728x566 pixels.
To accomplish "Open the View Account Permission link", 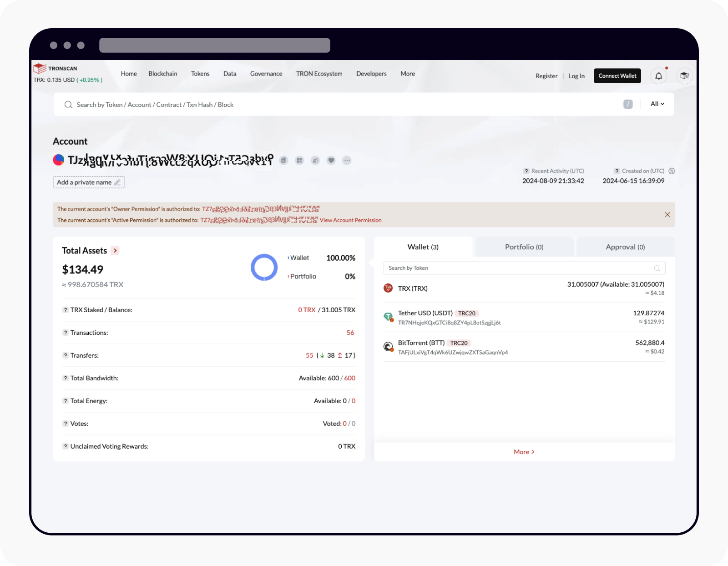I will click(350, 220).
